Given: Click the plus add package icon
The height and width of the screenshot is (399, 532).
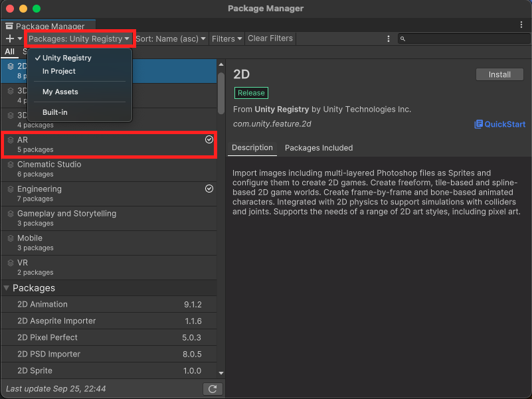Looking at the screenshot, I should [10, 39].
